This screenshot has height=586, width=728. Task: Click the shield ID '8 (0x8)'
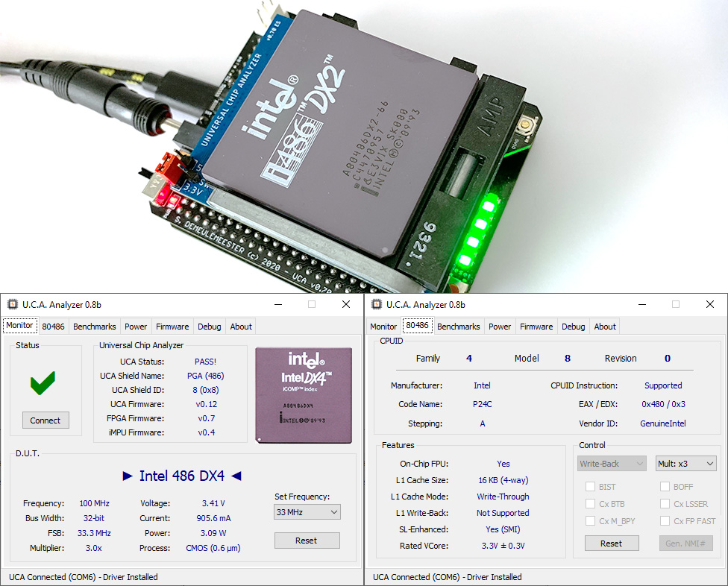(206, 390)
